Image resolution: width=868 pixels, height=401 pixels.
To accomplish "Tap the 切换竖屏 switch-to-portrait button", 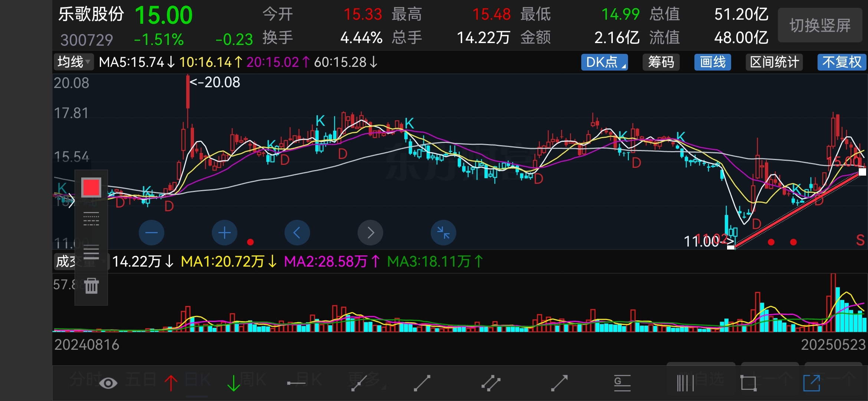I will 820,25.
